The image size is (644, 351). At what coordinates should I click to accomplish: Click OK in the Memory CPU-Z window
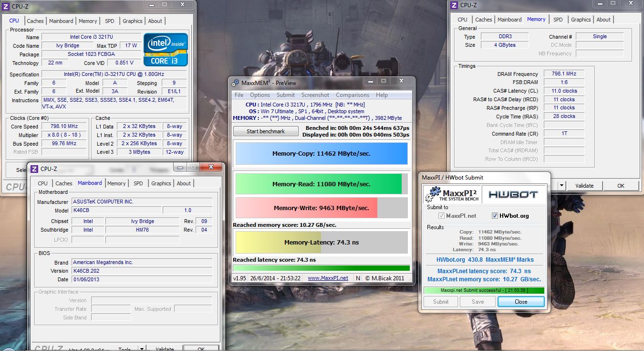[621, 186]
